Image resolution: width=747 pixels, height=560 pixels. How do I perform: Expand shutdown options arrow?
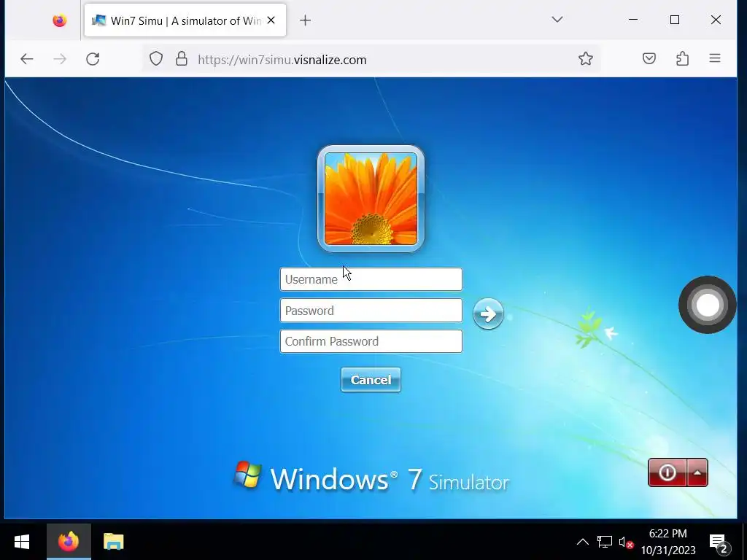[x=697, y=472]
